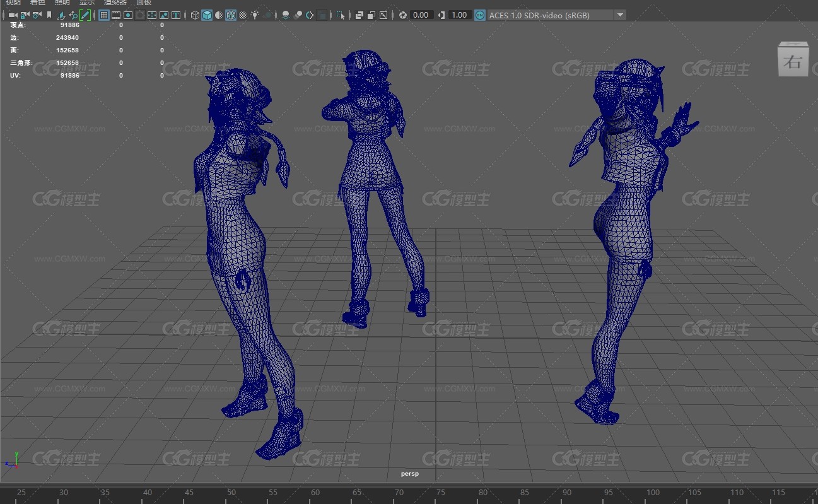Enable Motion Blur icon

pyautogui.click(x=298, y=15)
